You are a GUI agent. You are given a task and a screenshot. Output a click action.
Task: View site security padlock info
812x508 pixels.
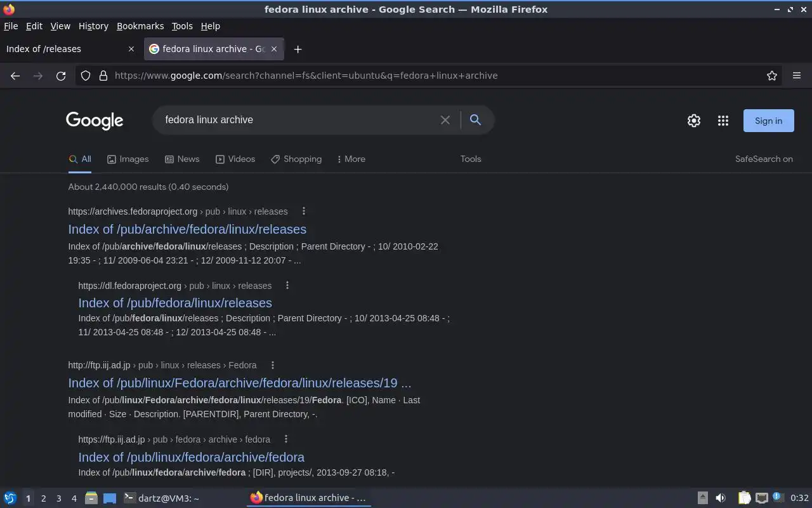click(x=103, y=76)
